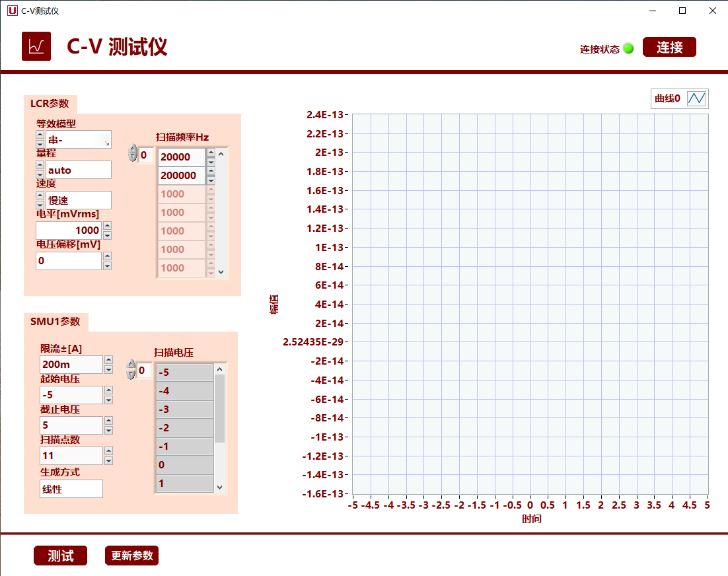Image resolution: width=728 pixels, height=576 pixels.
Task: Click the 电压偏移[mV] input field
Action: click(69, 260)
